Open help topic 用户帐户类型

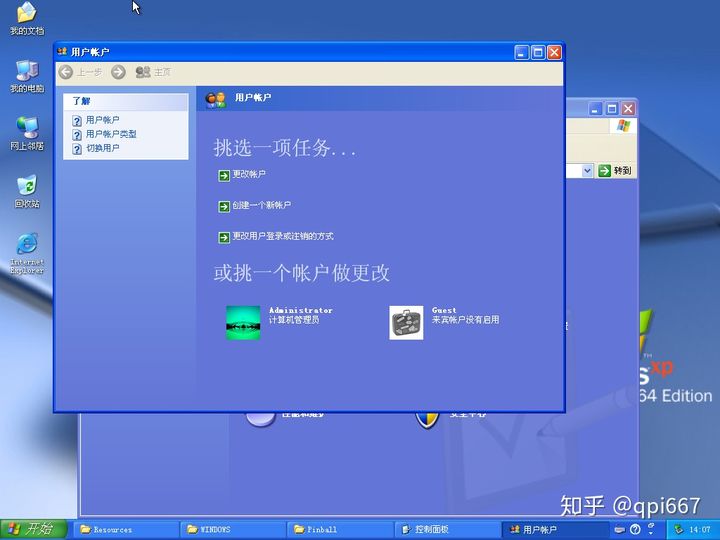pyautogui.click(x=111, y=134)
